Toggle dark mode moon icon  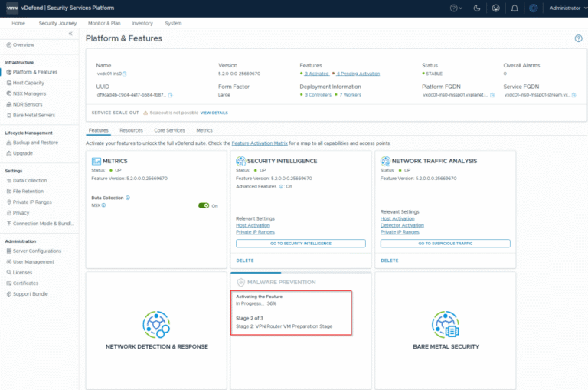[477, 8]
